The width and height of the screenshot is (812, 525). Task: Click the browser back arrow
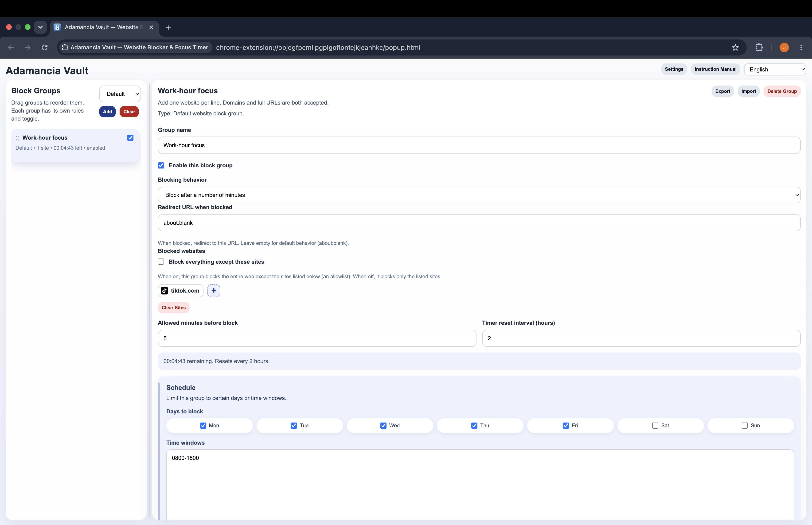(x=11, y=47)
